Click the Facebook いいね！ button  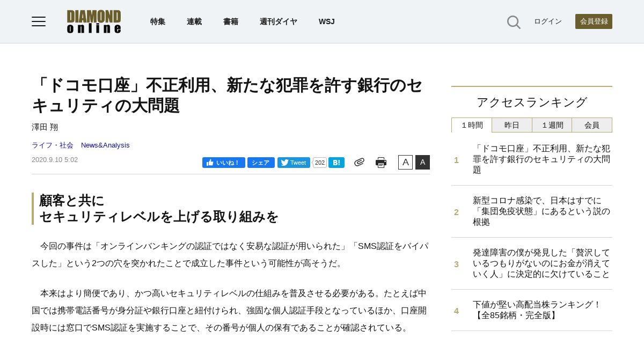(x=224, y=163)
